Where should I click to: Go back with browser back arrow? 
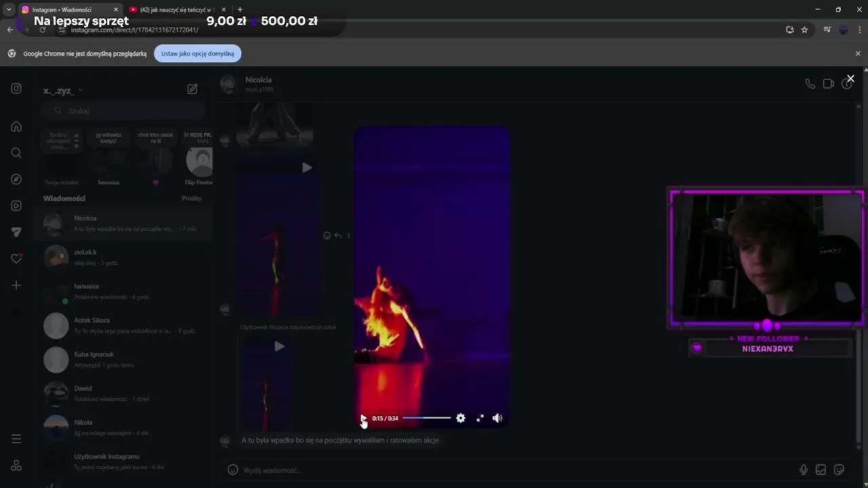9,30
